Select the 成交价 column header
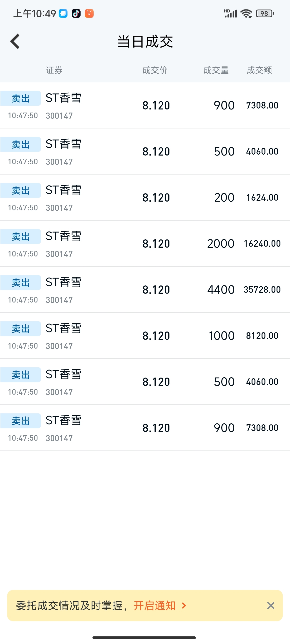290x644 pixels. [x=155, y=70]
